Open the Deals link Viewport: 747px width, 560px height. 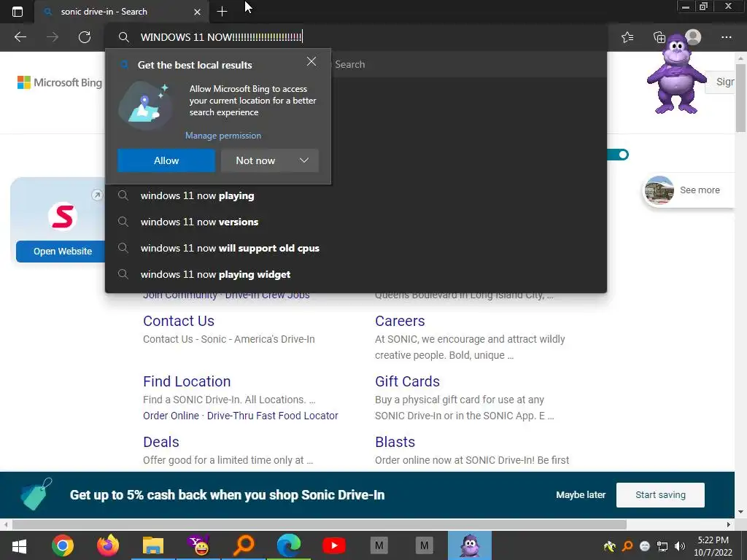point(161,442)
